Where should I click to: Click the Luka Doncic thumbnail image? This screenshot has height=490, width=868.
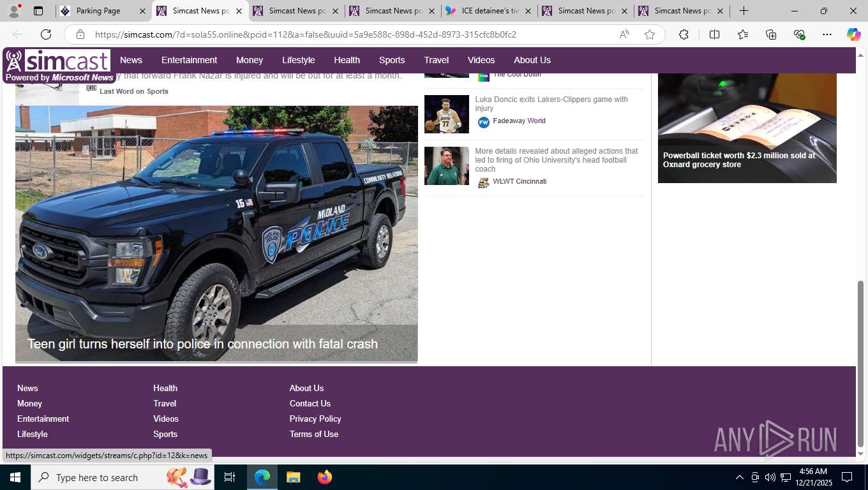coord(447,114)
